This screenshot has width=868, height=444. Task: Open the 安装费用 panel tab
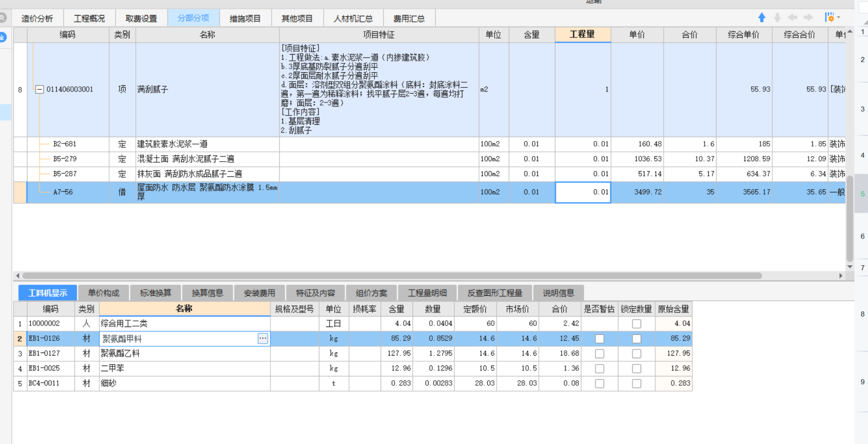[x=260, y=293]
